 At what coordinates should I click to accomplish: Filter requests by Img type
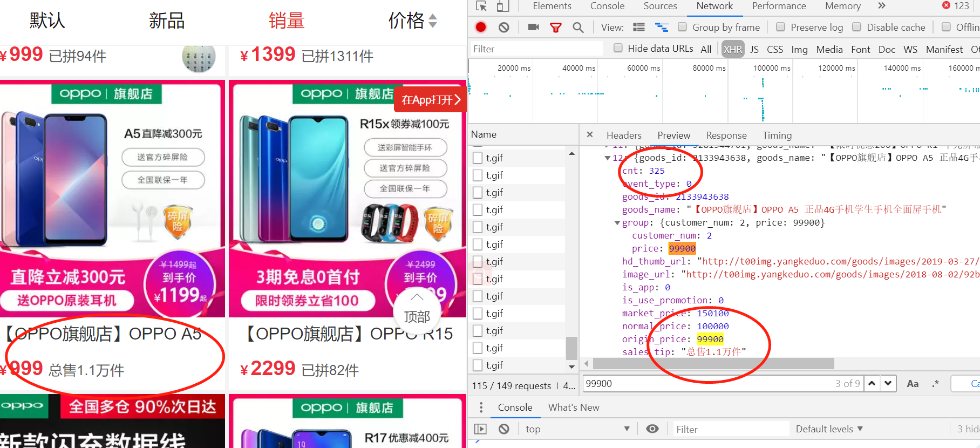pyautogui.click(x=799, y=49)
